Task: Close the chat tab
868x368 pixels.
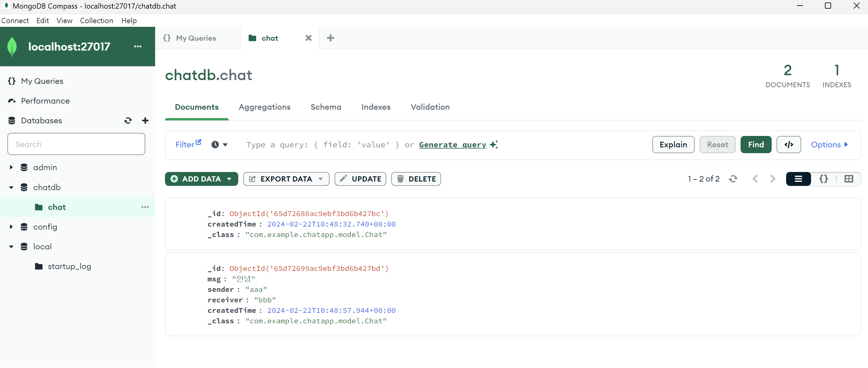Action: [308, 38]
